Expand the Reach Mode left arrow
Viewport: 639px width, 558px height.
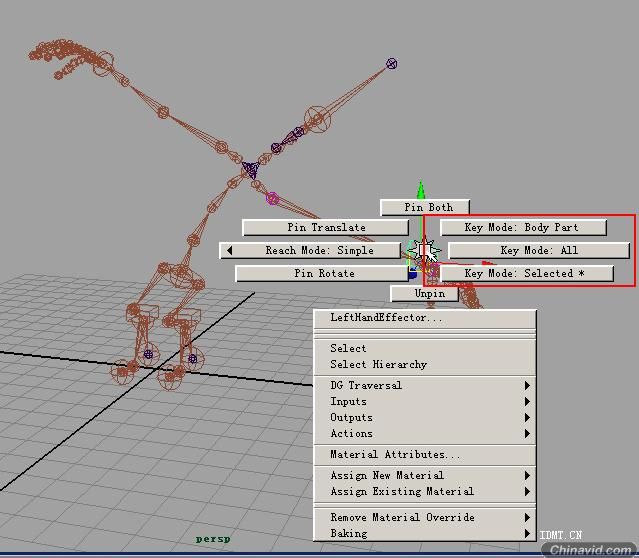(229, 250)
